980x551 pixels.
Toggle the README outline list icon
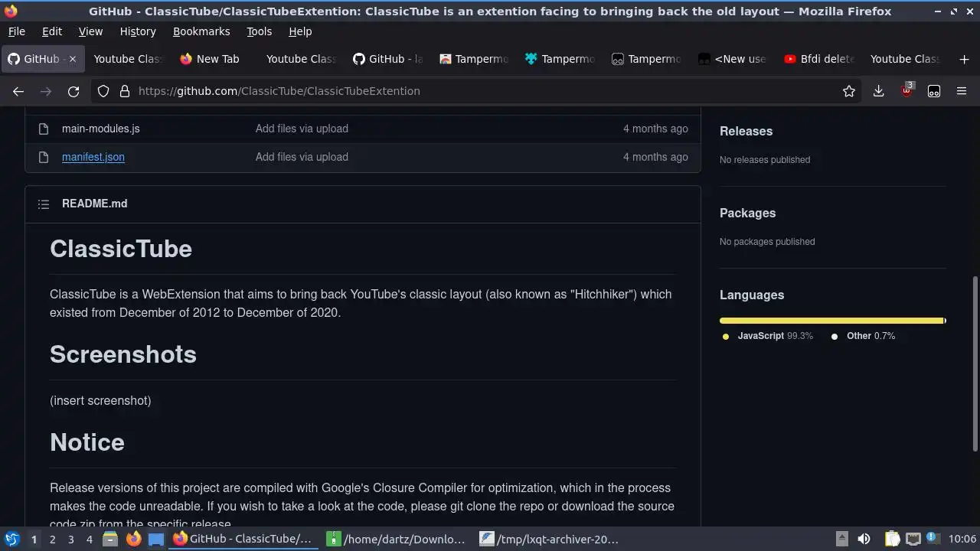(x=44, y=204)
